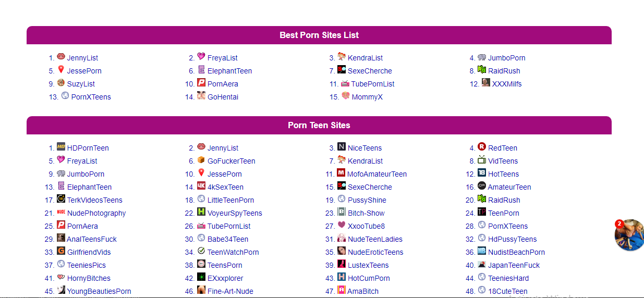This screenshot has height=298, width=644.
Task: Click the green star icon beside EXxxplorer
Action: click(x=201, y=277)
